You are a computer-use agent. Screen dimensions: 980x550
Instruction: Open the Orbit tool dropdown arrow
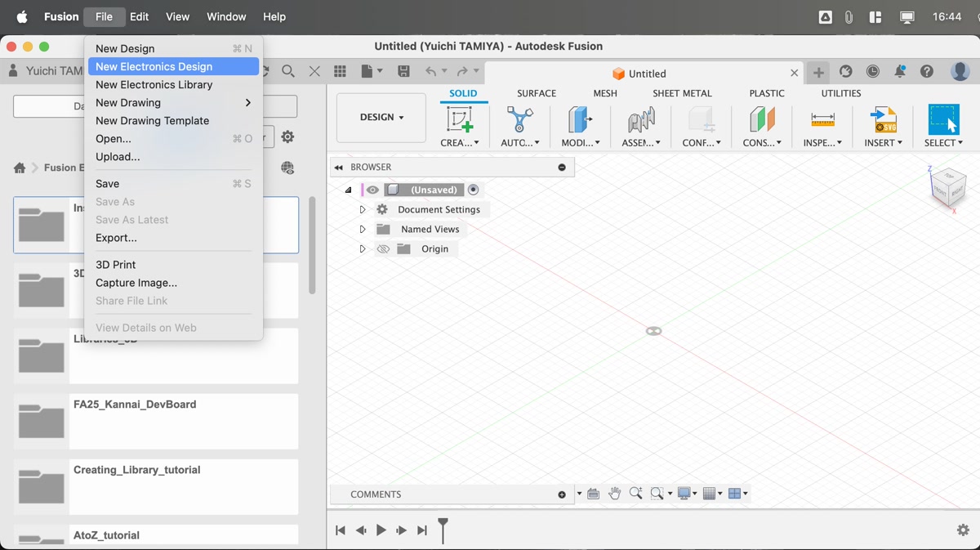[x=579, y=494]
